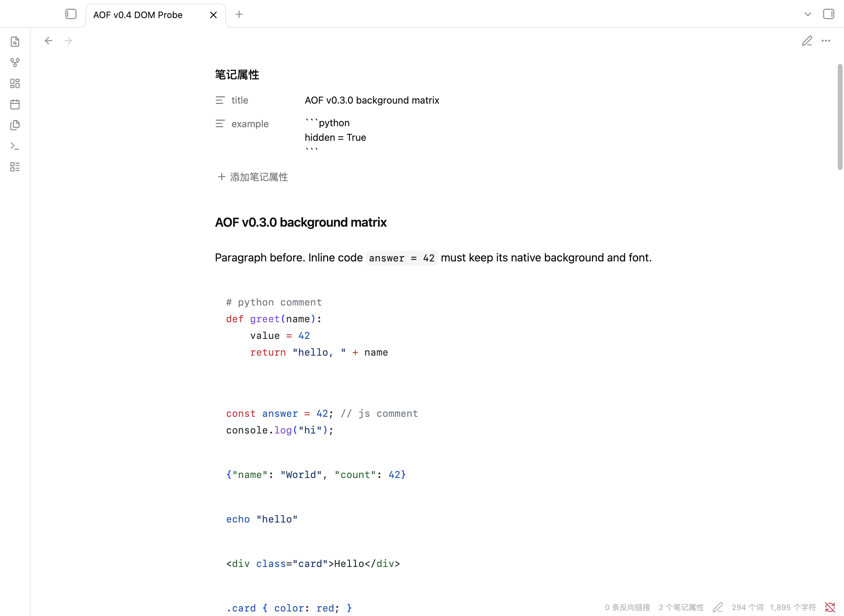Open today's daily note calendar icon
This screenshot has height=616, width=844.
point(15,104)
